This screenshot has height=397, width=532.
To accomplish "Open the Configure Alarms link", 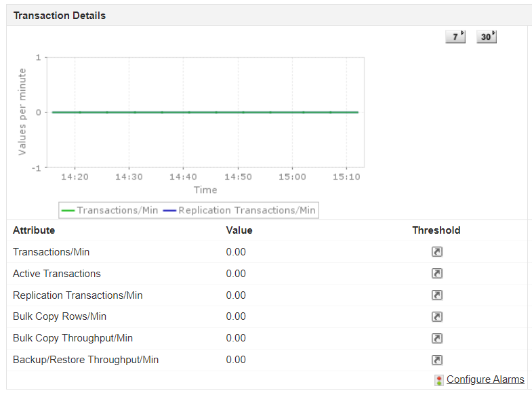I will click(x=485, y=379).
